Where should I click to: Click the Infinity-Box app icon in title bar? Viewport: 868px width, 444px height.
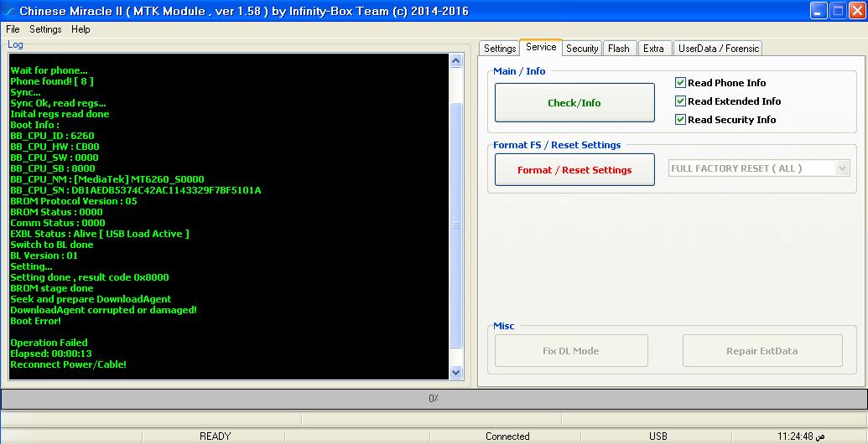click(x=8, y=11)
